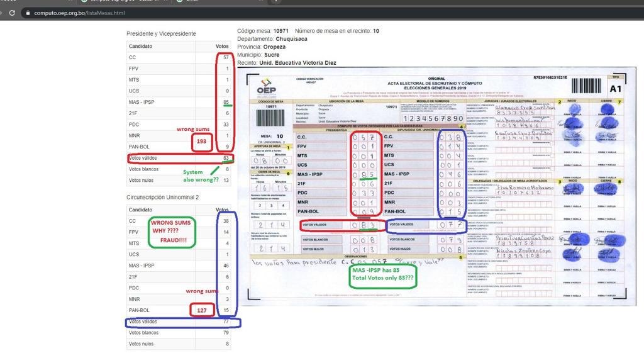Focus the computo.oep.org.bo address bar
The image size is (644, 358).
[x=328, y=13]
